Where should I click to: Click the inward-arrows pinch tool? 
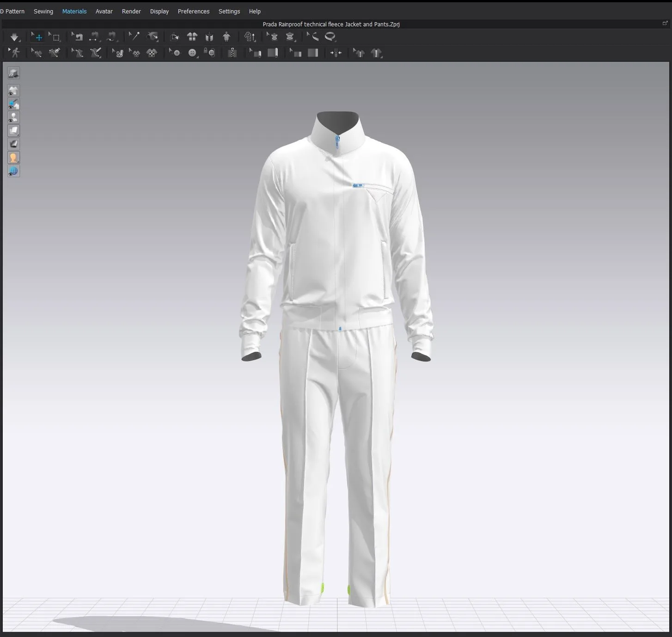(x=336, y=53)
